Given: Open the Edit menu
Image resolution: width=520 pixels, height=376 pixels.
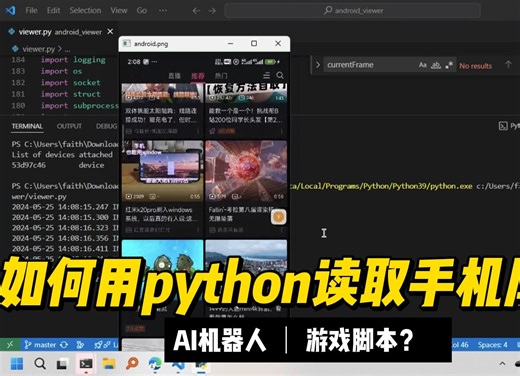Looking at the screenshot, I should [x=53, y=10].
